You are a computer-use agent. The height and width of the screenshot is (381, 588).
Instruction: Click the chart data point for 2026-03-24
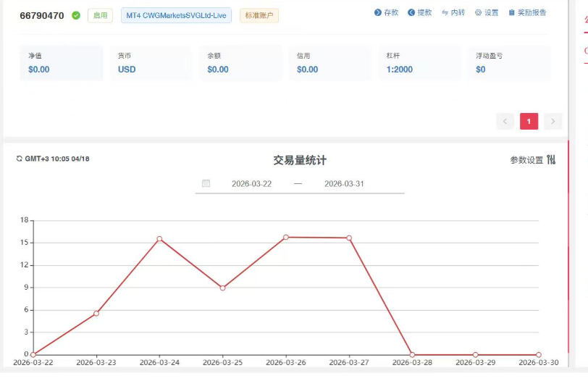coord(159,239)
